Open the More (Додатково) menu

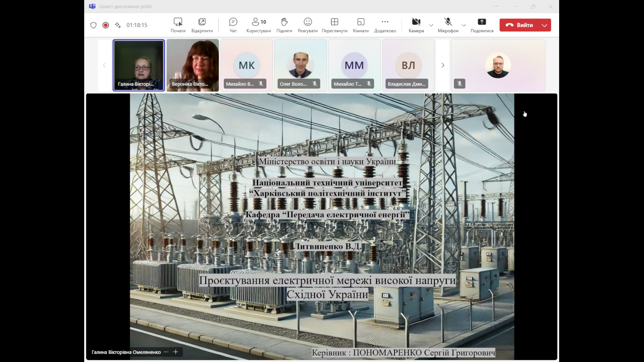(x=385, y=25)
